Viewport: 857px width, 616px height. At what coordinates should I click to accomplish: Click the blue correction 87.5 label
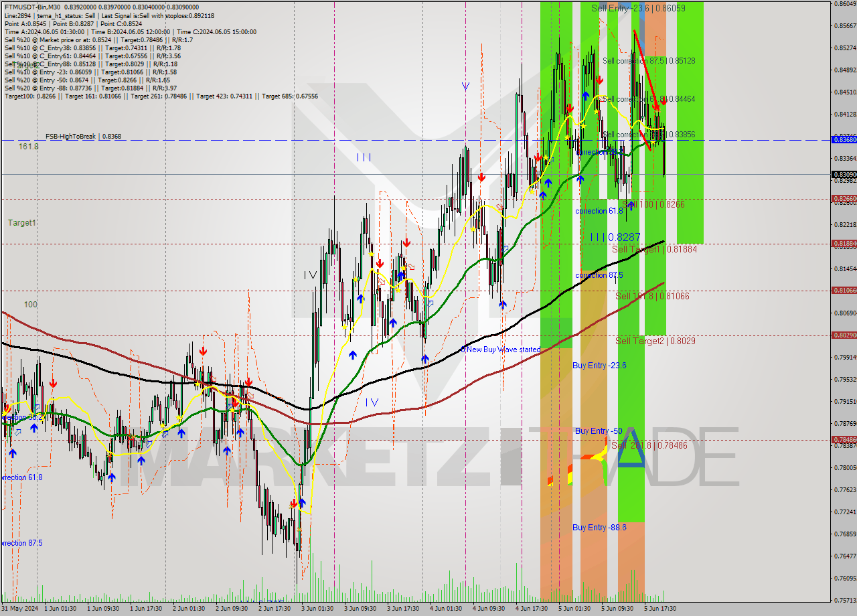tap(599, 275)
